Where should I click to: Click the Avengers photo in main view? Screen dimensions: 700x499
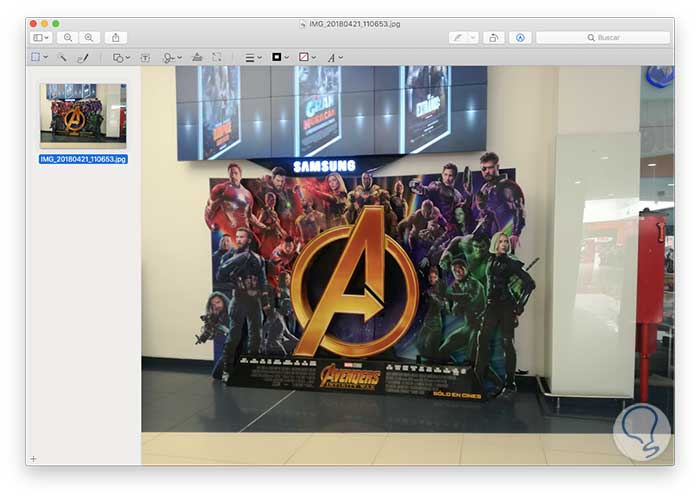[408, 265]
